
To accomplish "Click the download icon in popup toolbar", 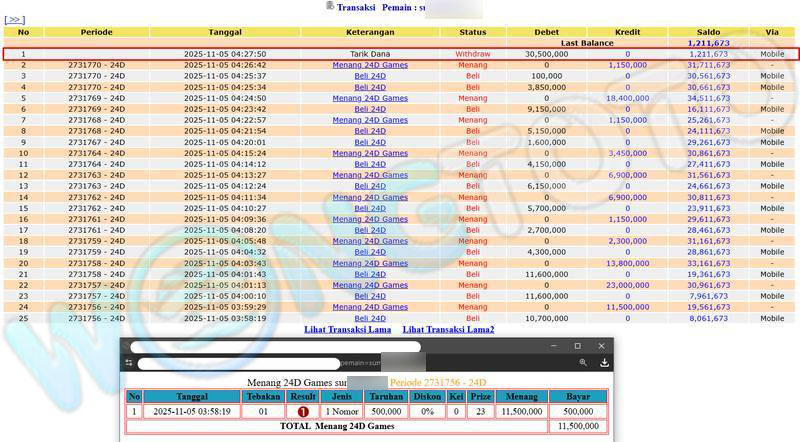I will point(605,363).
